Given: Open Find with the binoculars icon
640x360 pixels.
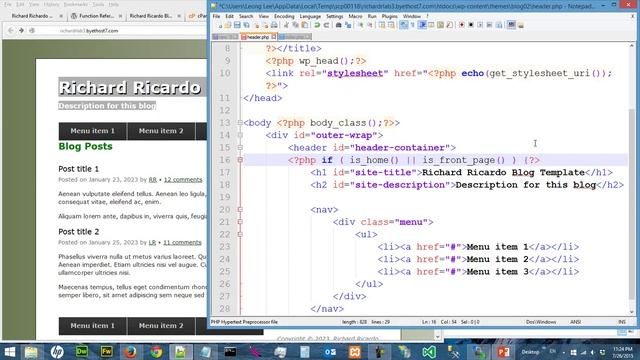Looking at the screenshot, I should 338,25.
